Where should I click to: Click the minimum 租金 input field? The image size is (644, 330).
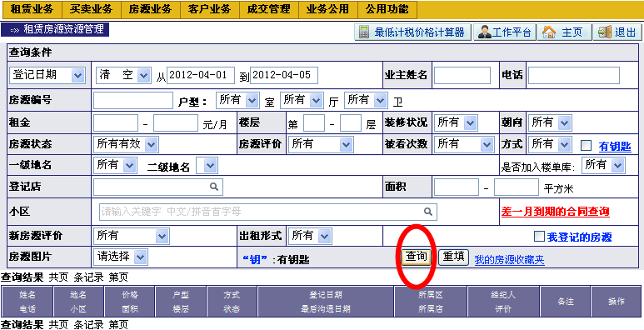pos(116,122)
